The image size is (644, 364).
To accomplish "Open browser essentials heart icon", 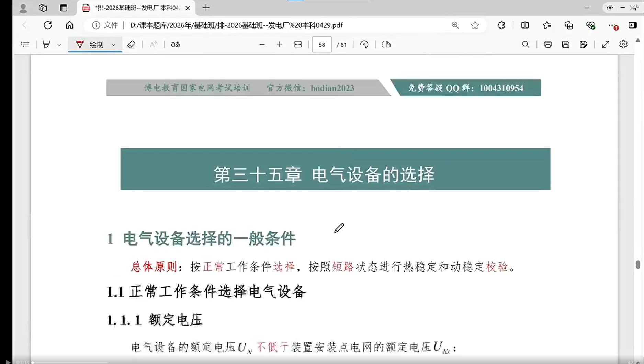I will (x=590, y=25).
